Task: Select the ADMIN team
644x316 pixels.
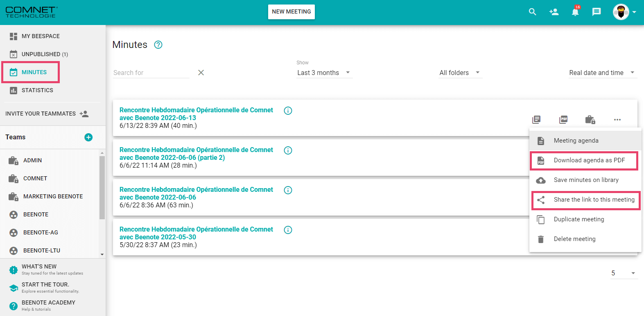Action: coord(32,160)
